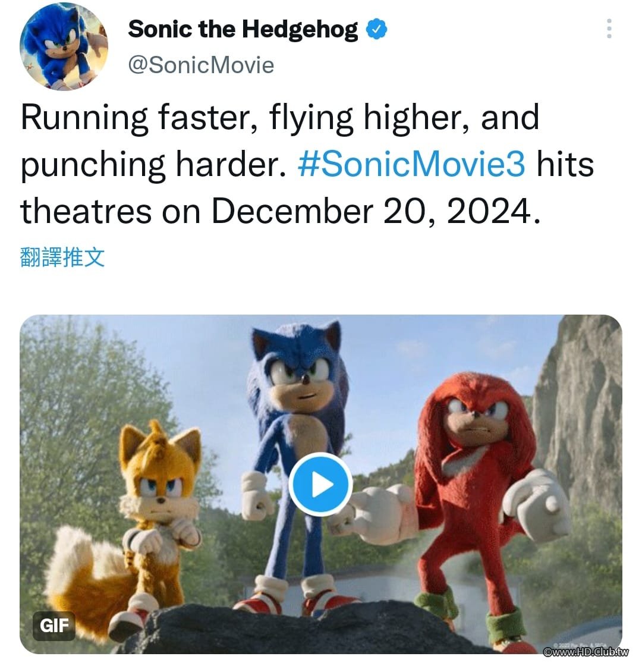Visit the @SonicMovie handle

pyautogui.click(x=201, y=65)
